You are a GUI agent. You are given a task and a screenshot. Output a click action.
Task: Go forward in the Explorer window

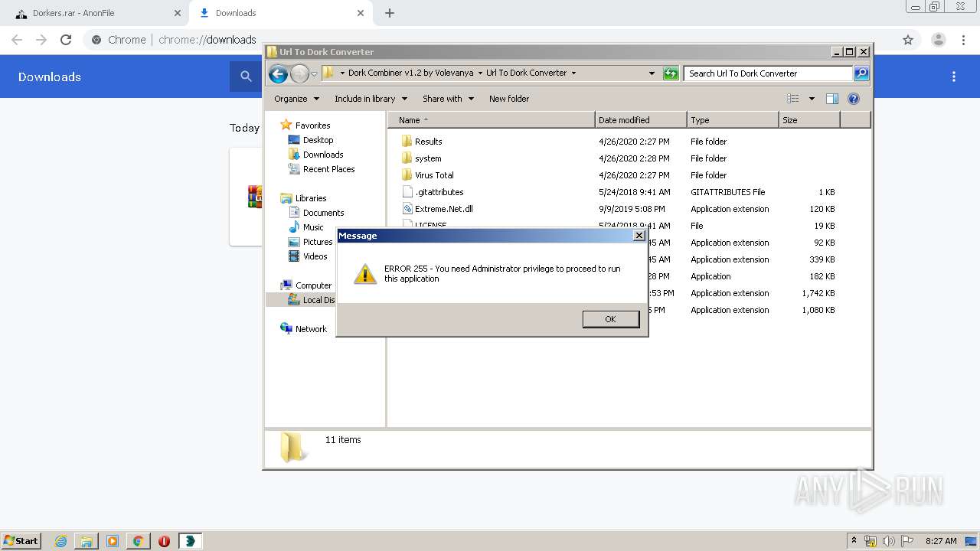(299, 73)
